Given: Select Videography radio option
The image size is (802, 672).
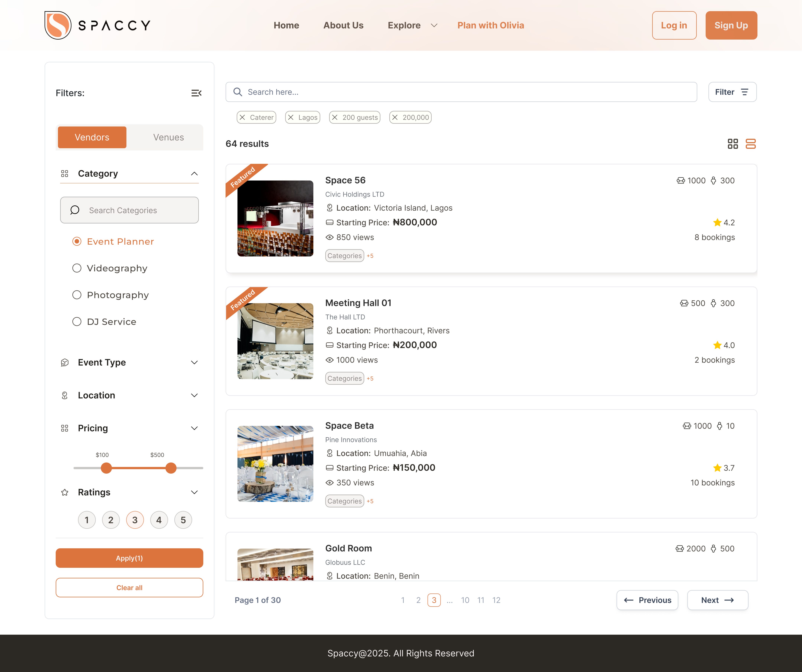Looking at the screenshot, I should coord(77,268).
